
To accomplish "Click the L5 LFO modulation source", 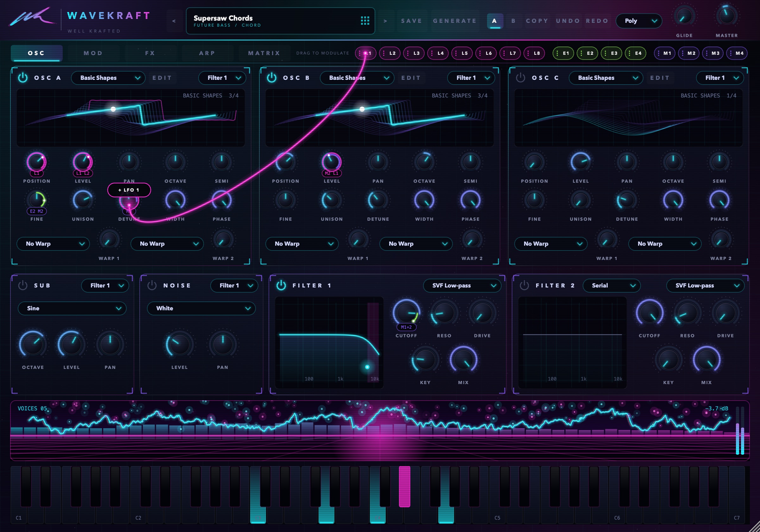I will [x=462, y=53].
